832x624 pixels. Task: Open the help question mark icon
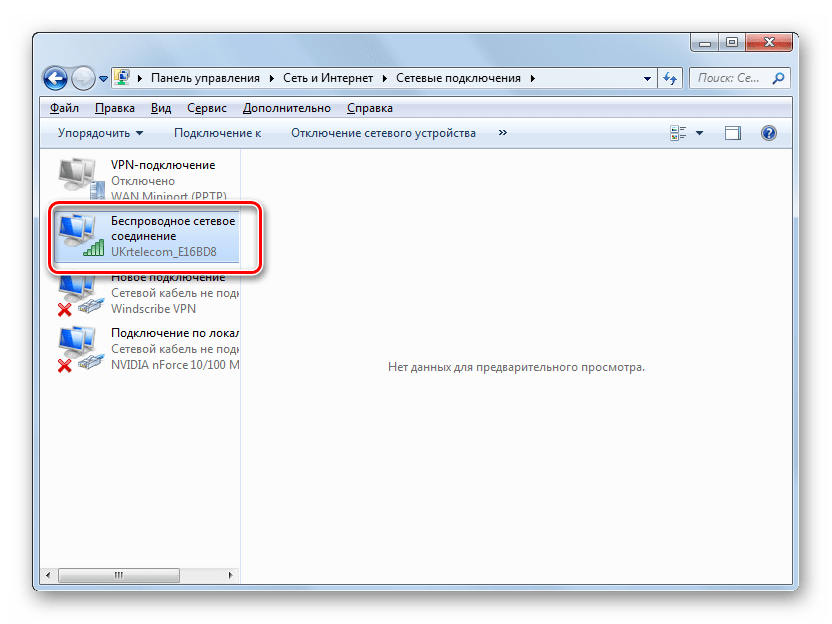click(x=769, y=133)
